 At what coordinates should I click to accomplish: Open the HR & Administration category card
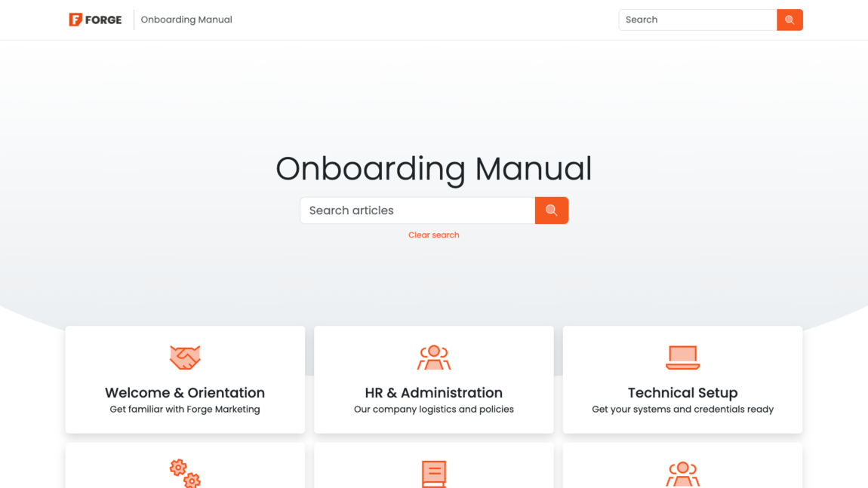point(433,379)
